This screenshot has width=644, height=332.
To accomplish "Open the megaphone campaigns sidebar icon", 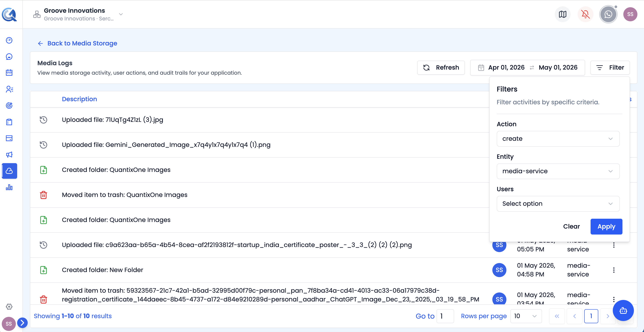I will [x=9, y=155].
